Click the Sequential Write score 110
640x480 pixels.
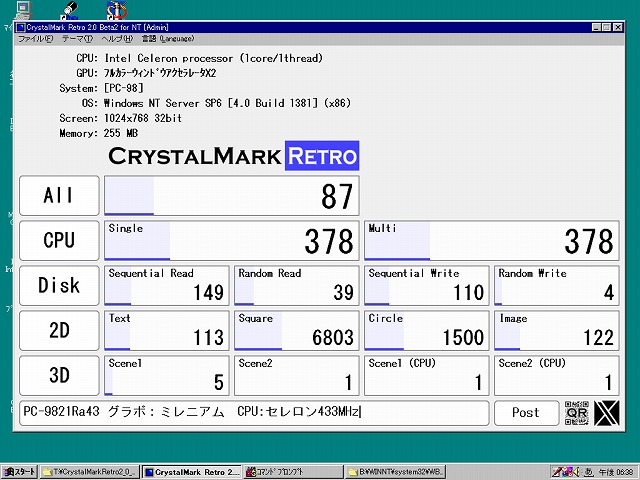pyautogui.click(x=427, y=285)
